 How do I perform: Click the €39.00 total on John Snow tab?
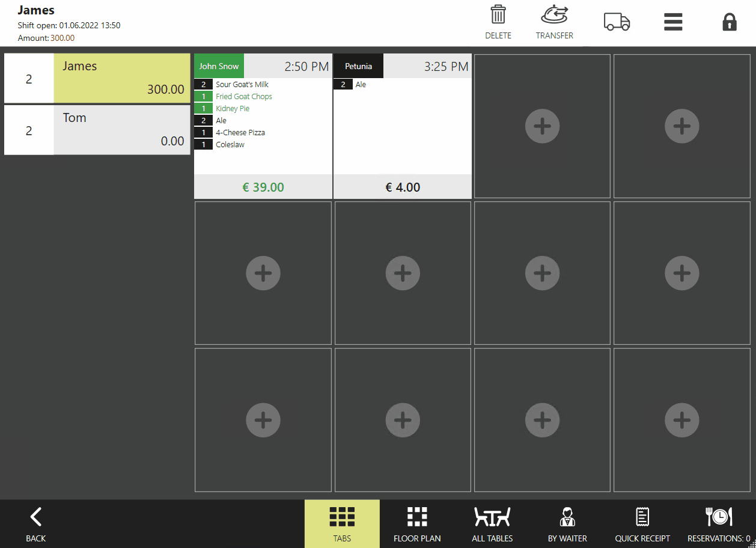tap(263, 187)
